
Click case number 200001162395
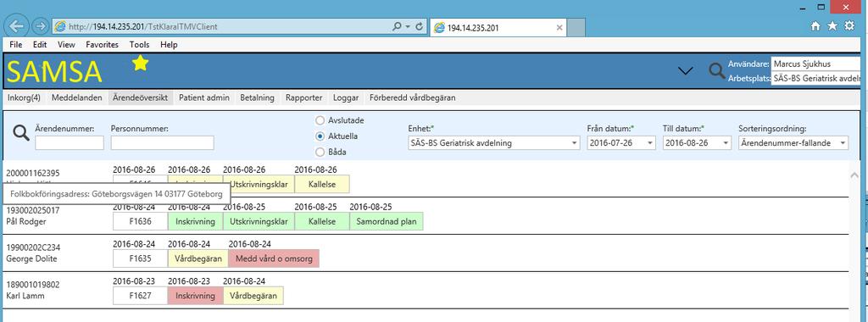(33, 173)
